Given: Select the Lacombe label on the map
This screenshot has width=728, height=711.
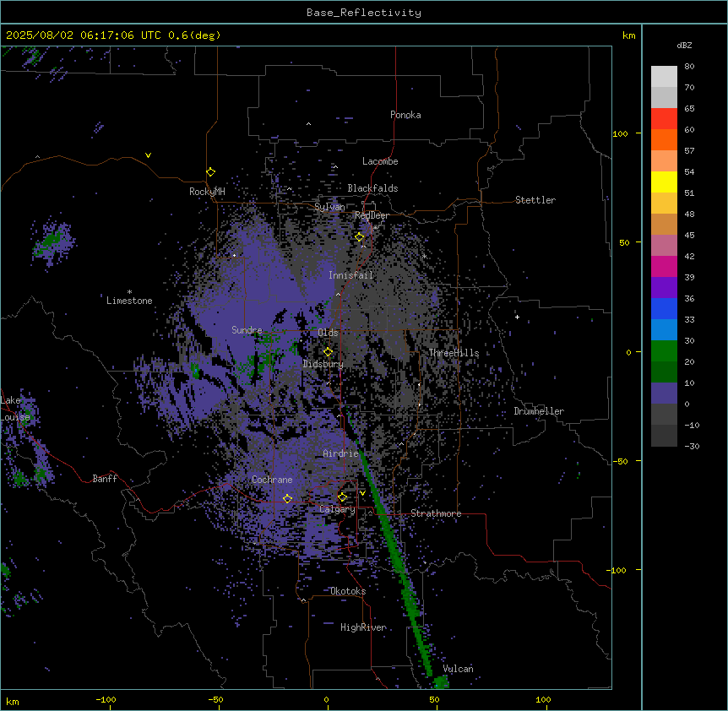Looking at the screenshot, I should pyautogui.click(x=380, y=161).
